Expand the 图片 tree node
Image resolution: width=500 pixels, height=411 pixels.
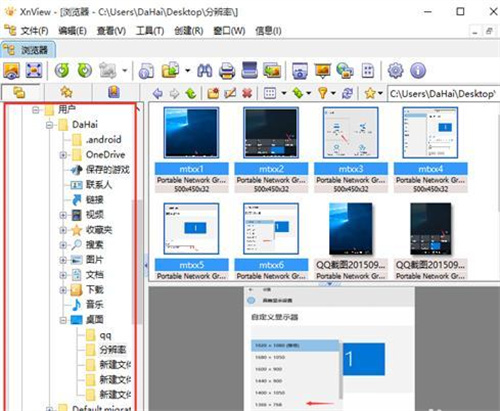coord(63,260)
